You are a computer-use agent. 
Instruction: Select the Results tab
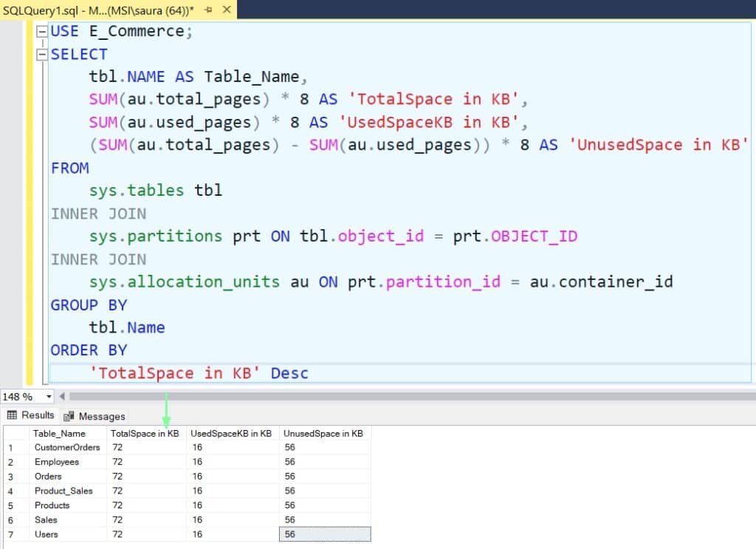[x=35, y=415]
